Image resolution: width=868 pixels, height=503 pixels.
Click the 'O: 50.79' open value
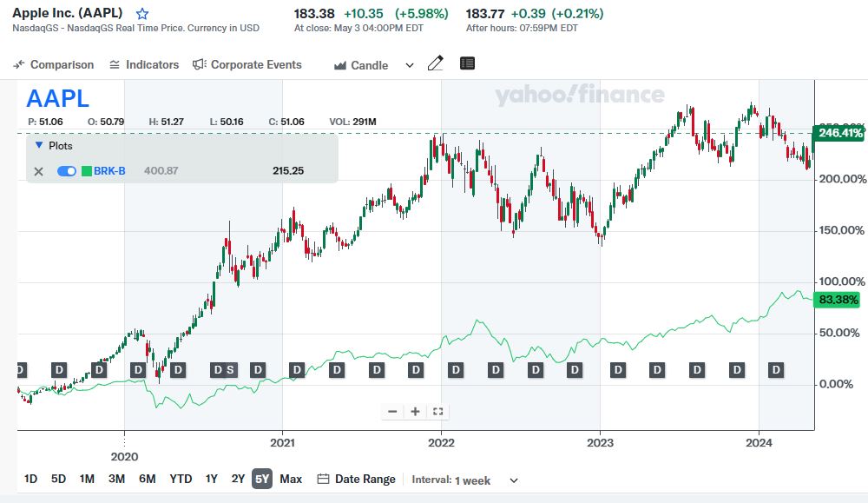(x=106, y=122)
